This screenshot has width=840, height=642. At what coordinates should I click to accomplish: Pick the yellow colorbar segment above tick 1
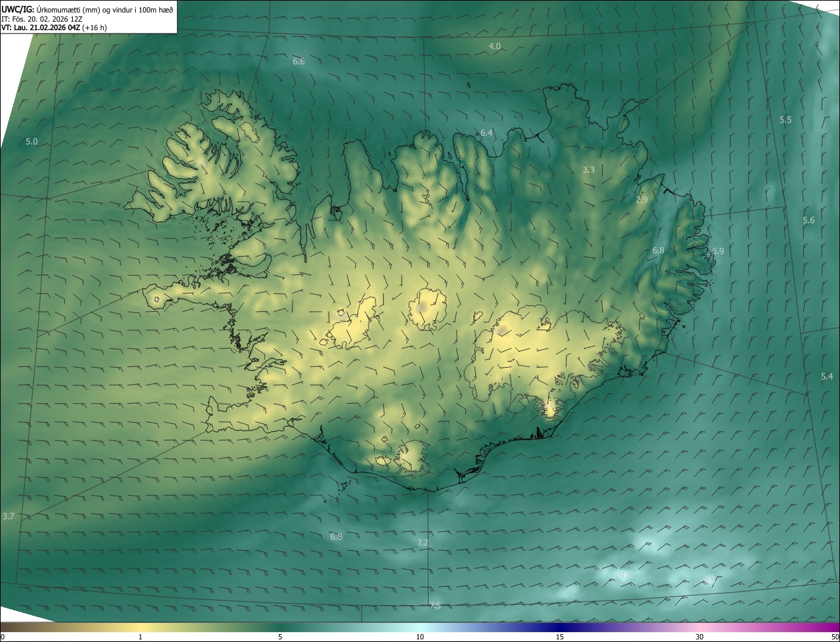[x=140, y=627]
